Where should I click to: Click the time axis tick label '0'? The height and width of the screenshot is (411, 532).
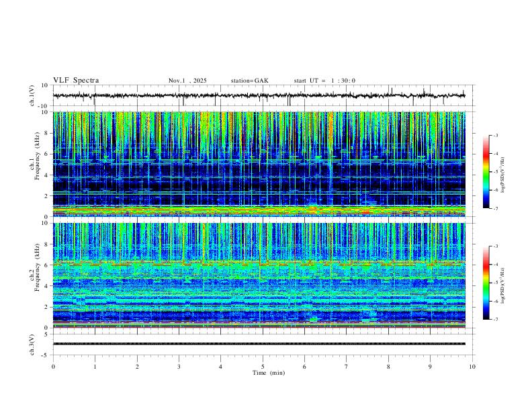click(x=53, y=367)
